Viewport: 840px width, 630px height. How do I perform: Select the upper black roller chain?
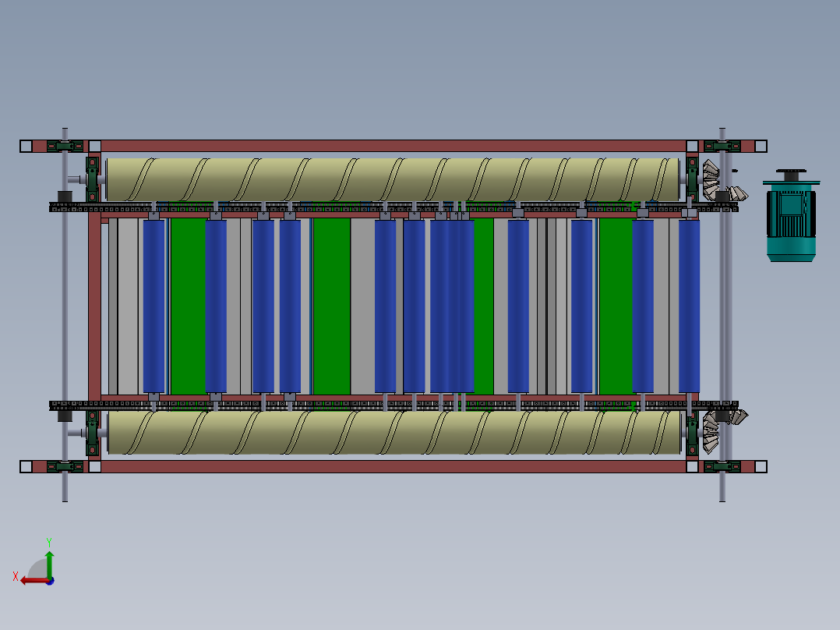(394, 207)
